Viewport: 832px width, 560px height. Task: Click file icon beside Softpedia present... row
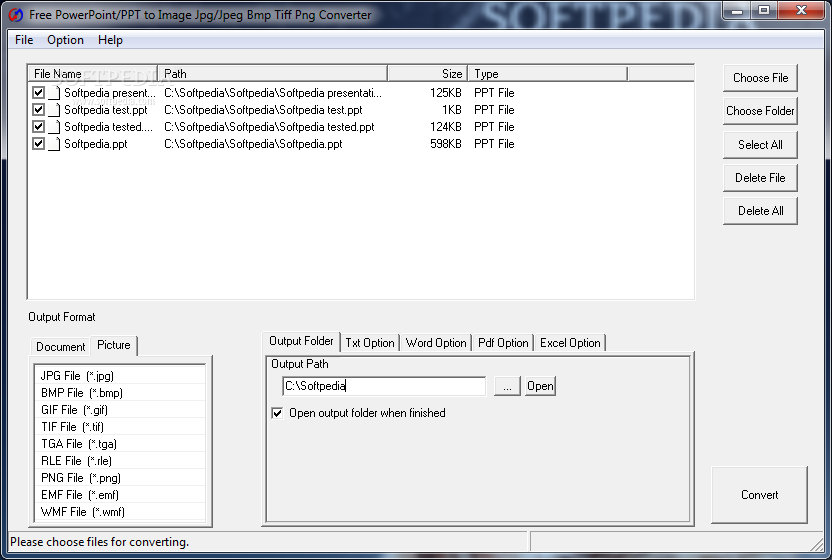pyautogui.click(x=54, y=93)
